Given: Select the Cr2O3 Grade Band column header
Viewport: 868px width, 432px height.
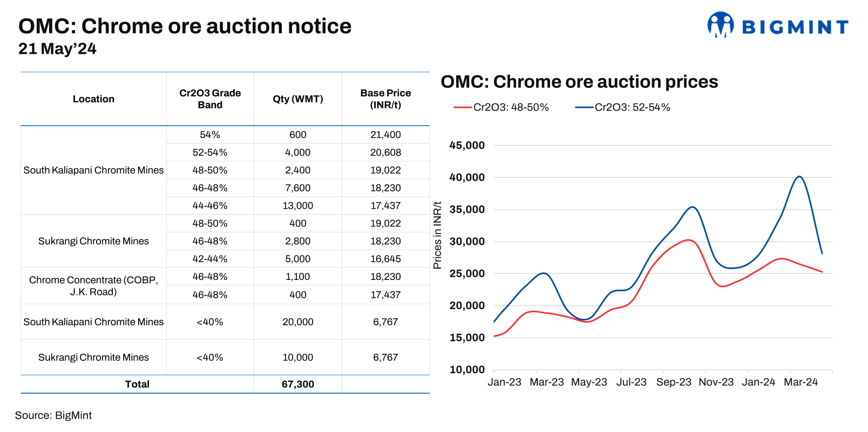Looking at the screenshot, I should pyautogui.click(x=210, y=99).
